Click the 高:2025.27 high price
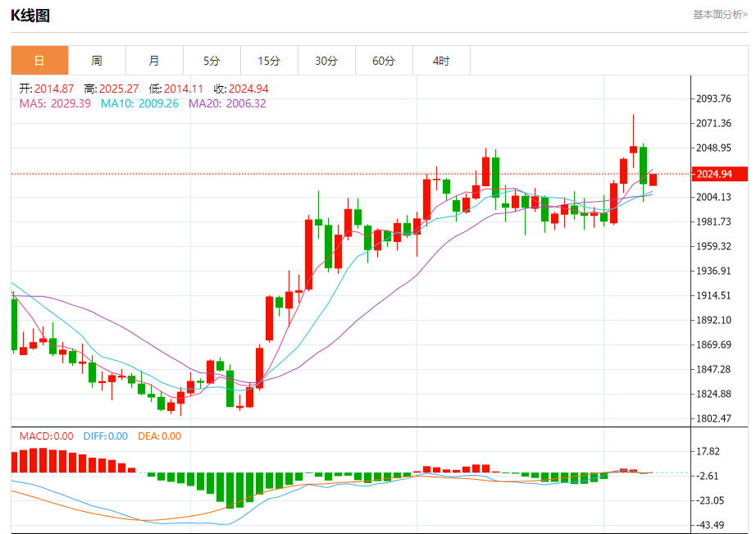The height and width of the screenshot is (534, 756). [112, 89]
